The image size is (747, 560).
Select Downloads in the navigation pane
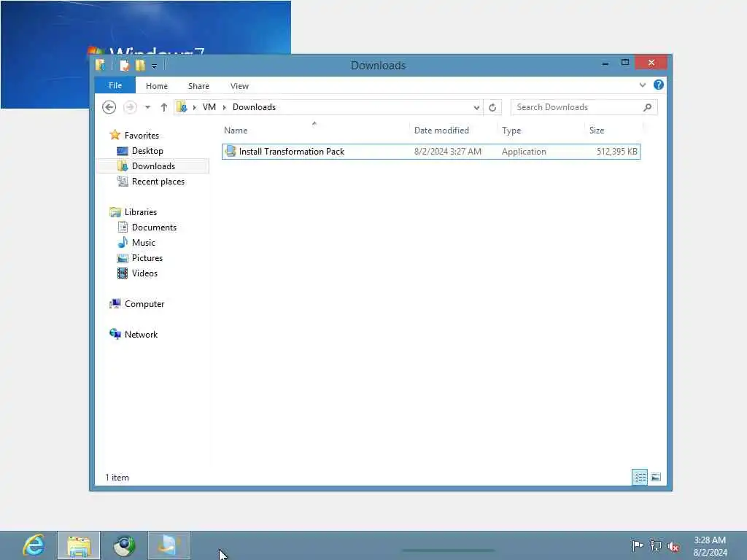point(153,166)
